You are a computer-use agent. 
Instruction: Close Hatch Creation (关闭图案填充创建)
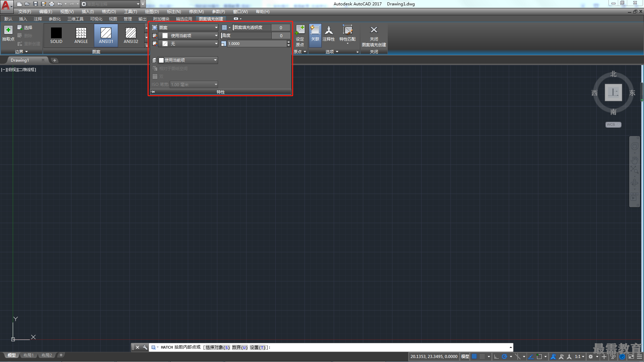pos(374,36)
